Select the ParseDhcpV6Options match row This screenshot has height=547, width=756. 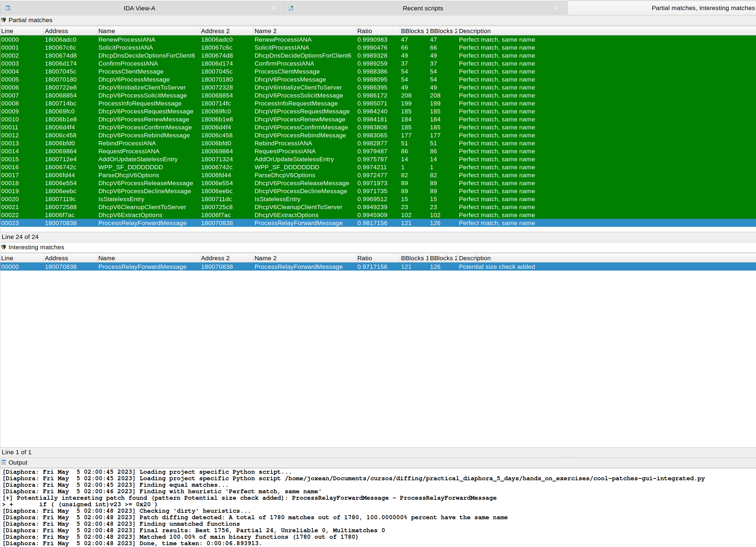128,175
